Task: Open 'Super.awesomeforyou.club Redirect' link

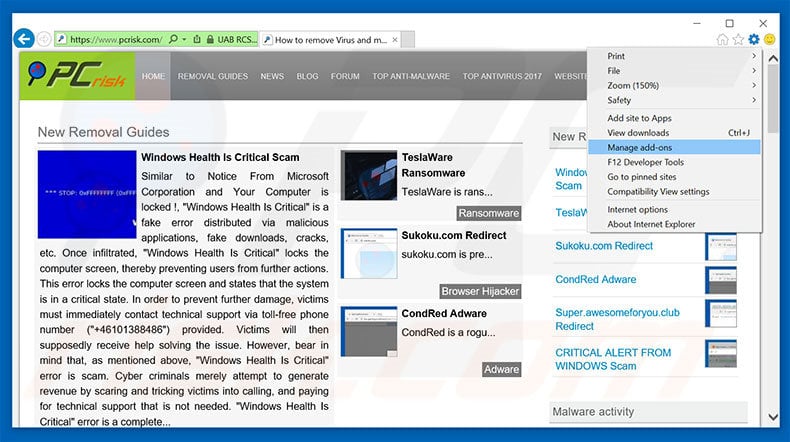Action: point(617,319)
